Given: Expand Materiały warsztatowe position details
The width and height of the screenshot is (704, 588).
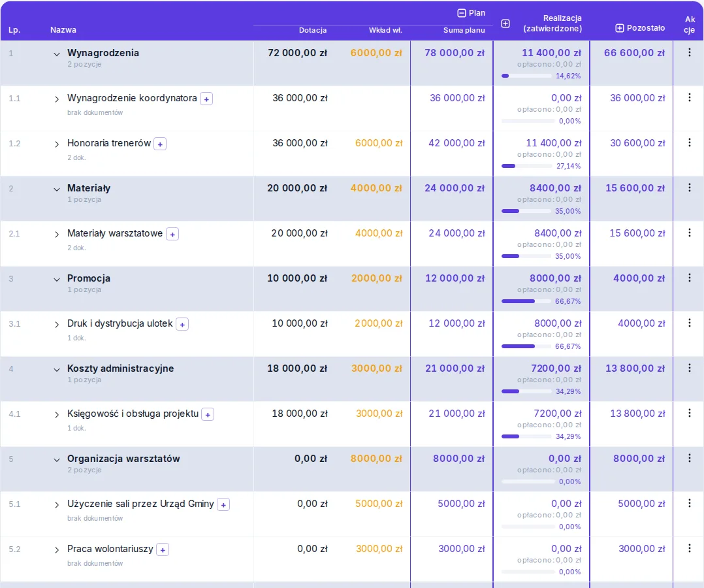Looking at the screenshot, I should (x=57, y=234).
